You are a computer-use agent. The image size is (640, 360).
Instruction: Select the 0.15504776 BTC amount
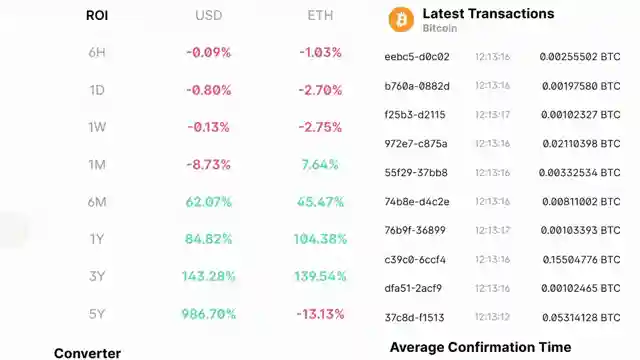click(581, 260)
